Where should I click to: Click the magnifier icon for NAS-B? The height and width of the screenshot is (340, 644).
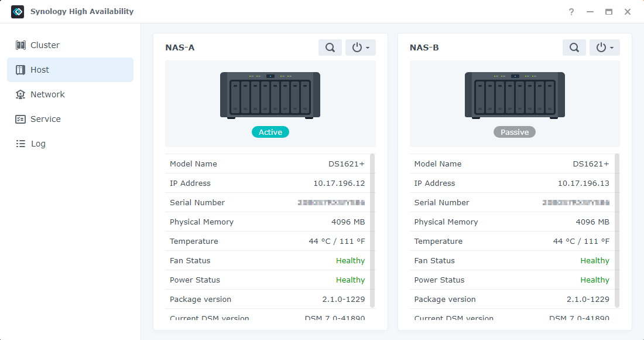tap(574, 47)
